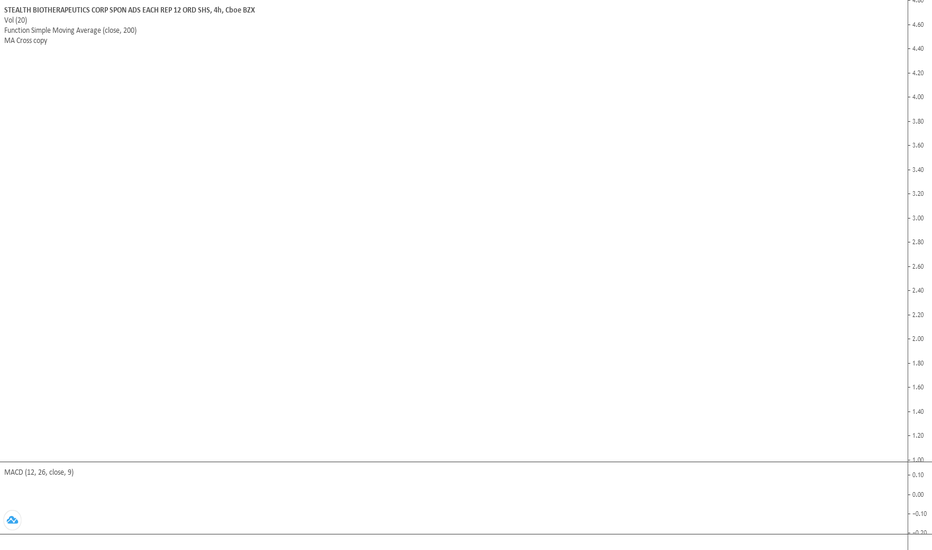Select the Function Simple Moving Average indicator label
The image size is (932, 550).
pyautogui.click(x=70, y=30)
